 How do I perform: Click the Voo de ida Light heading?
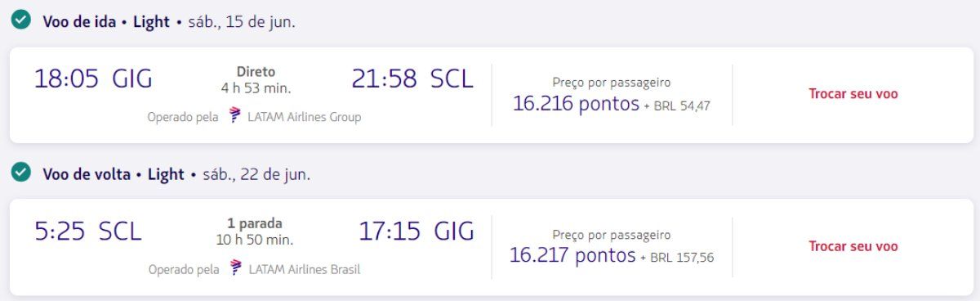point(106,22)
